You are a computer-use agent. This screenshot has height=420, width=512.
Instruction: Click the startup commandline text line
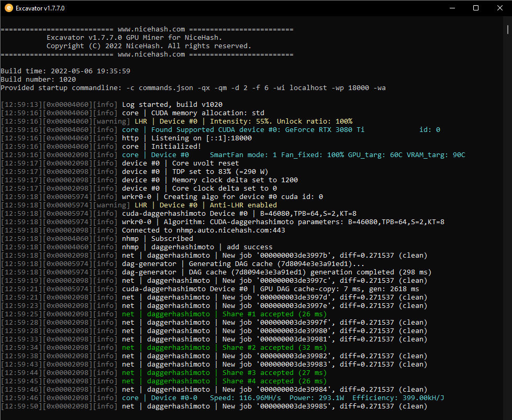pos(194,87)
